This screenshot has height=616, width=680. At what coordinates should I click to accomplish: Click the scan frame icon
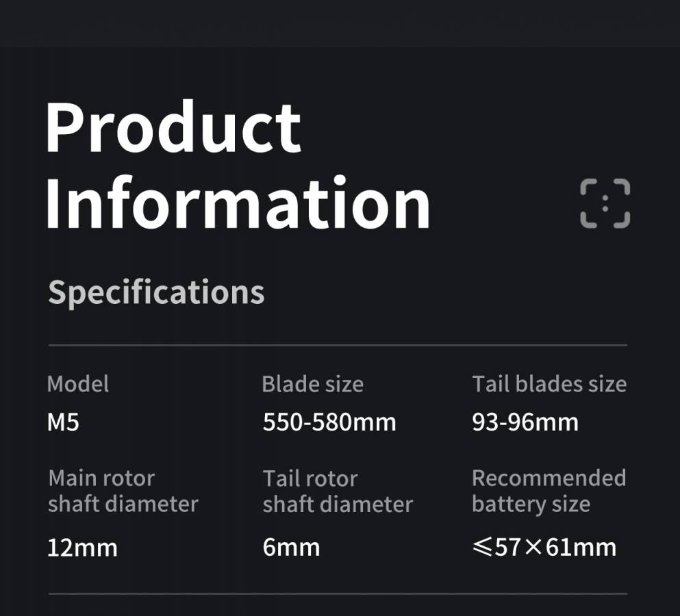click(605, 203)
